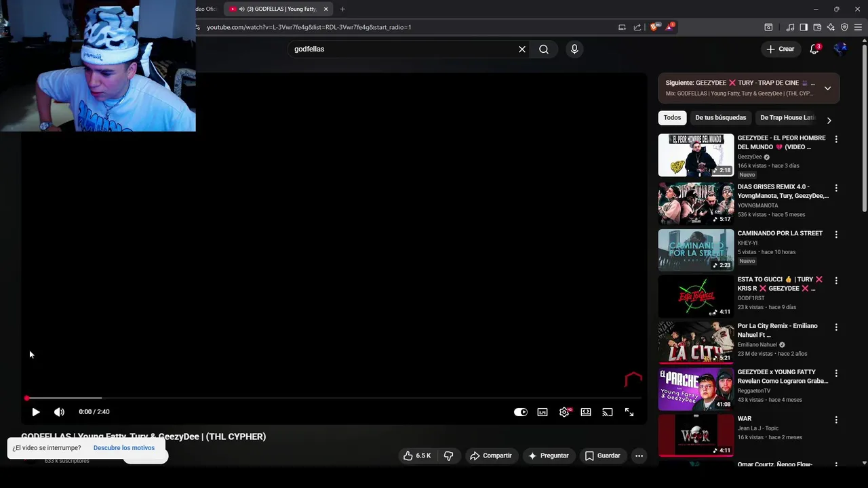
Task: Click the page vertical scrollbar
Action: coord(865,127)
